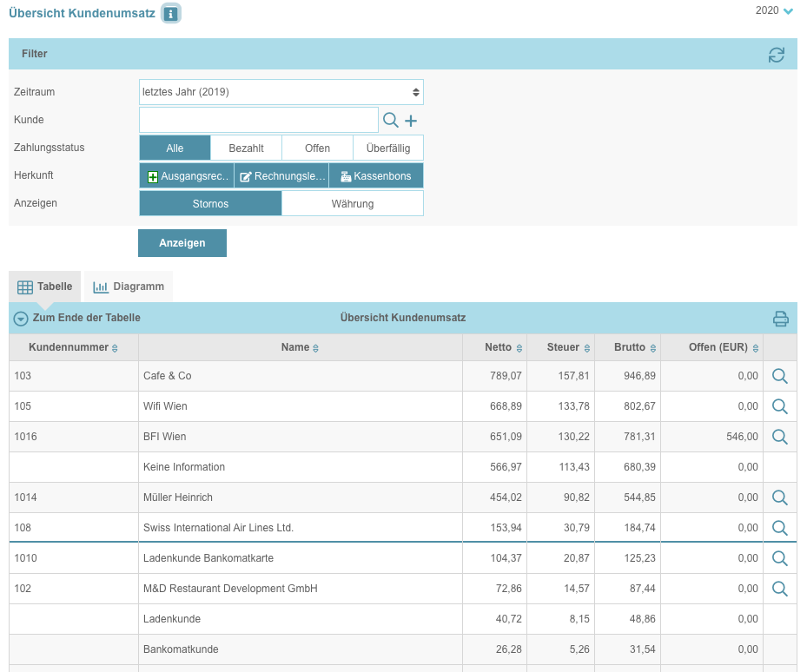
Task: Toggle the Währung display option
Action: click(352, 204)
